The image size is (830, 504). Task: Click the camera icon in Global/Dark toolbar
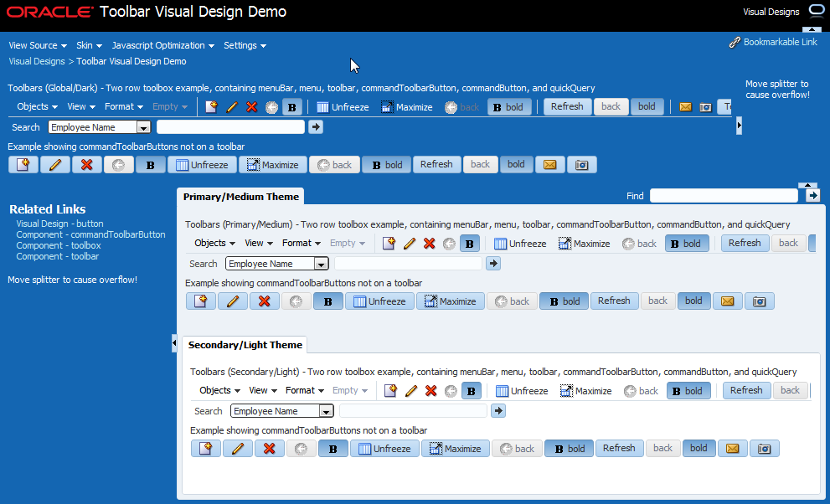pos(705,107)
